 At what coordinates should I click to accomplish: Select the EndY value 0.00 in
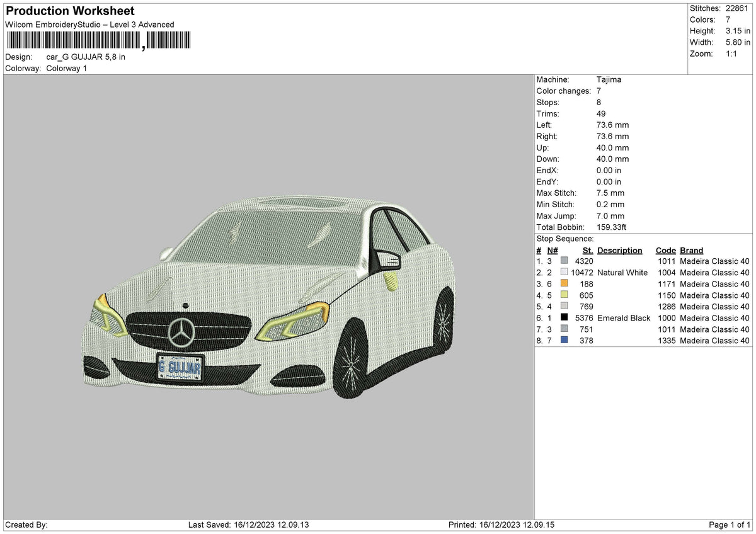click(x=609, y=182)
